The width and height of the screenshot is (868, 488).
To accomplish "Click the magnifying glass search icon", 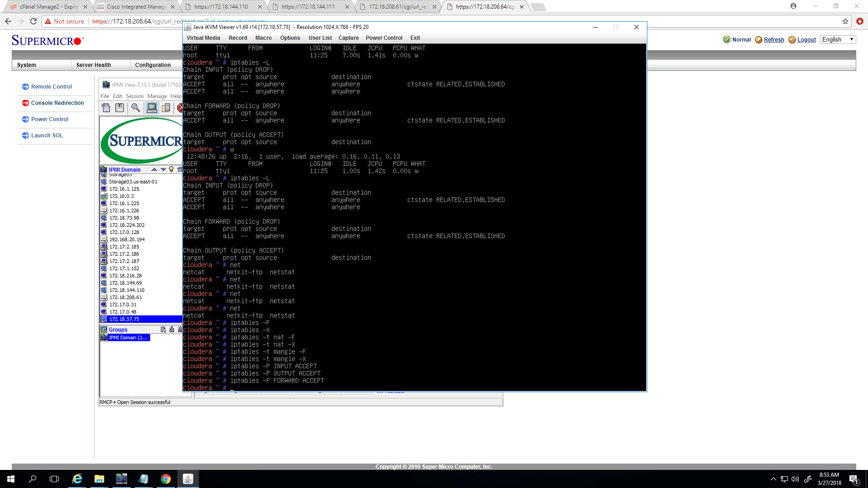I will 135,108.
